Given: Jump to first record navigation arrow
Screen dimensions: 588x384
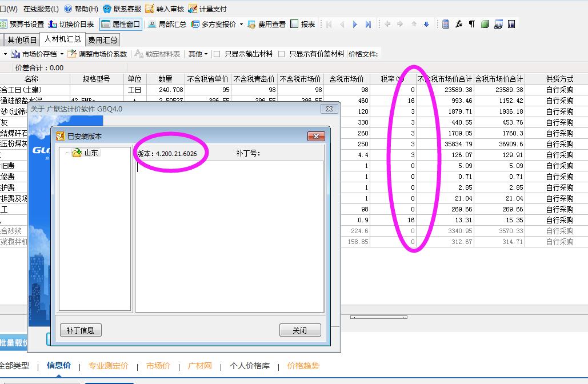Looking at the screenshot, I should coord(329,25).
